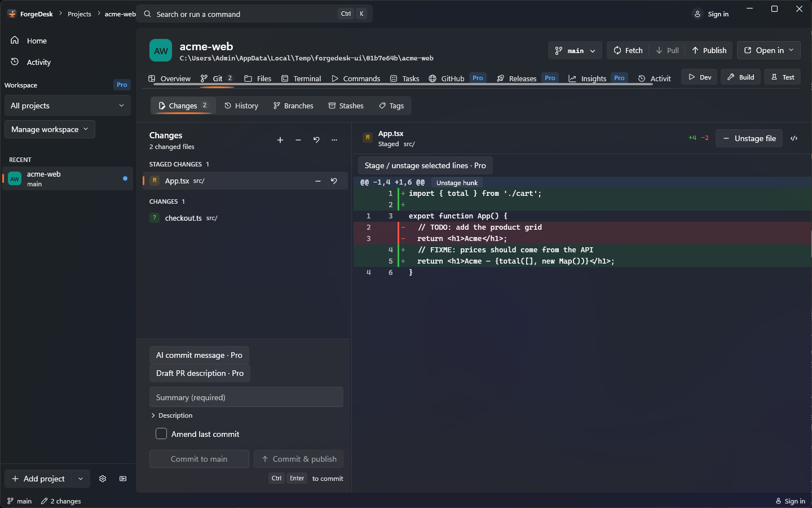Run the Build command
The height and width of the screenshot is (508, 812).
pyautogui.click(x=740, y=77)
